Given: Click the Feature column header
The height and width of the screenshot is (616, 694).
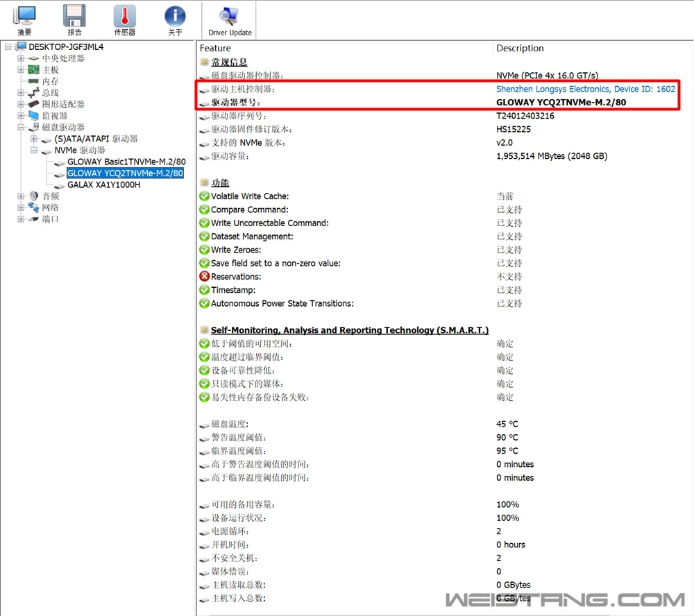Looking at the screenshot, I should point(215,48).
